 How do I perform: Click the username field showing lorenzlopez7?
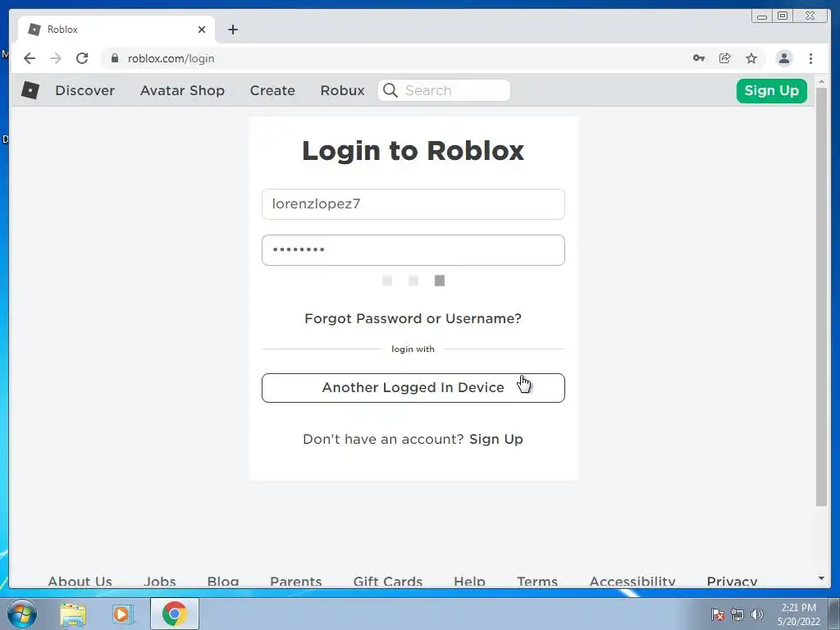pos(413,204)
